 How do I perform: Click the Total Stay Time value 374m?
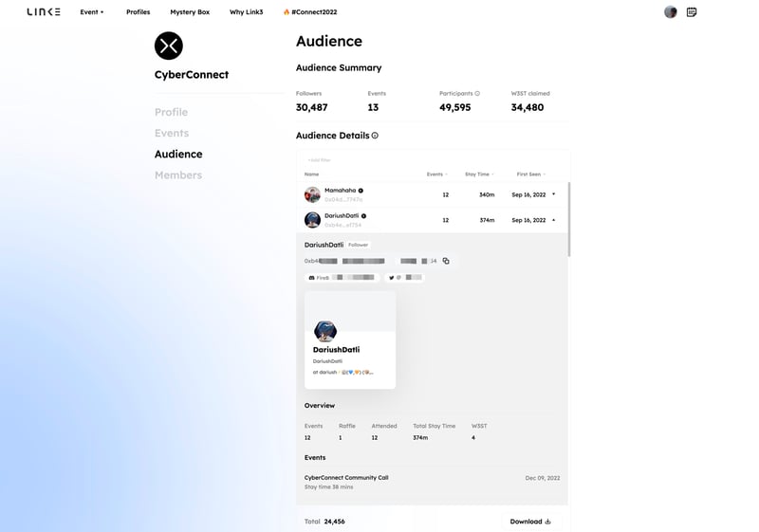[x=420, y=438]
